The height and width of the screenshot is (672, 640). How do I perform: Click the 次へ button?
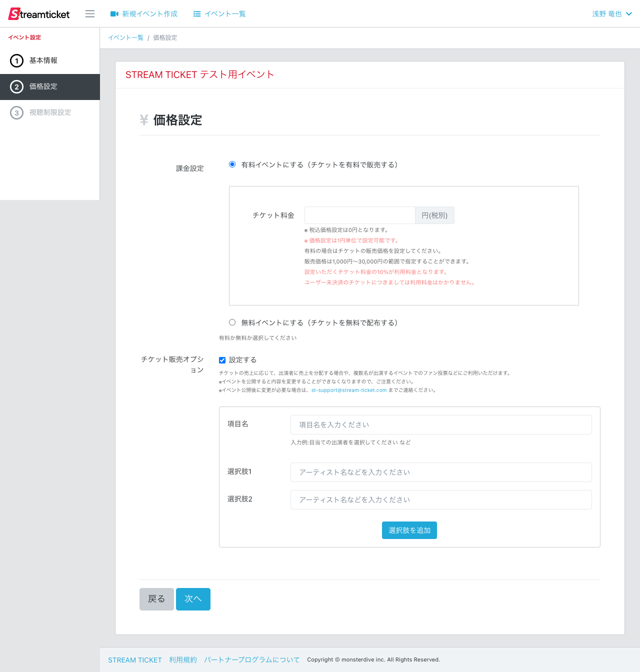click(193, 599)
